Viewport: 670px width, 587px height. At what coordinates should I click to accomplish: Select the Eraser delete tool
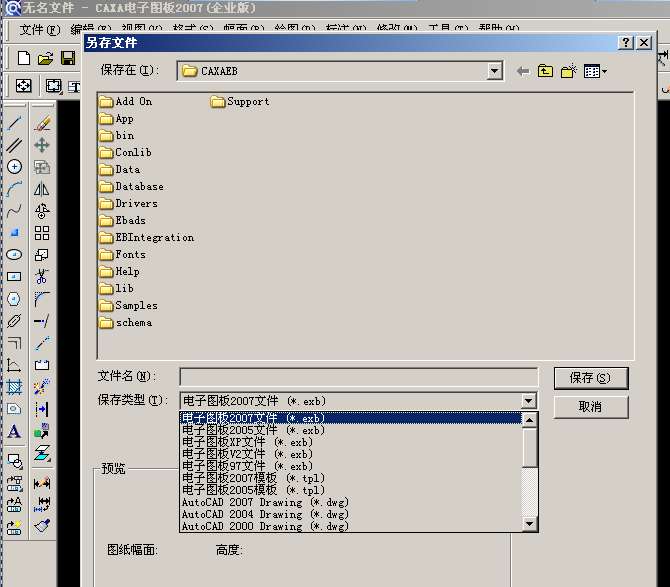(x=42, y=123)
